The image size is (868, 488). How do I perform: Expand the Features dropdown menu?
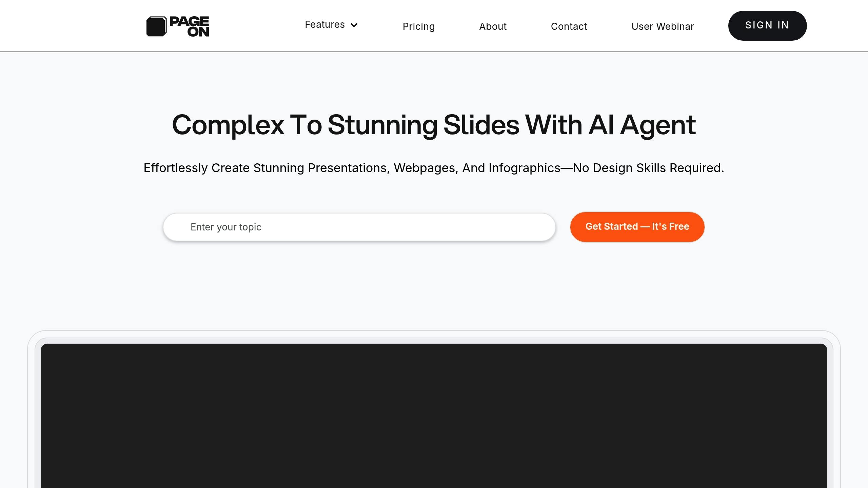(x=331, y=24)
